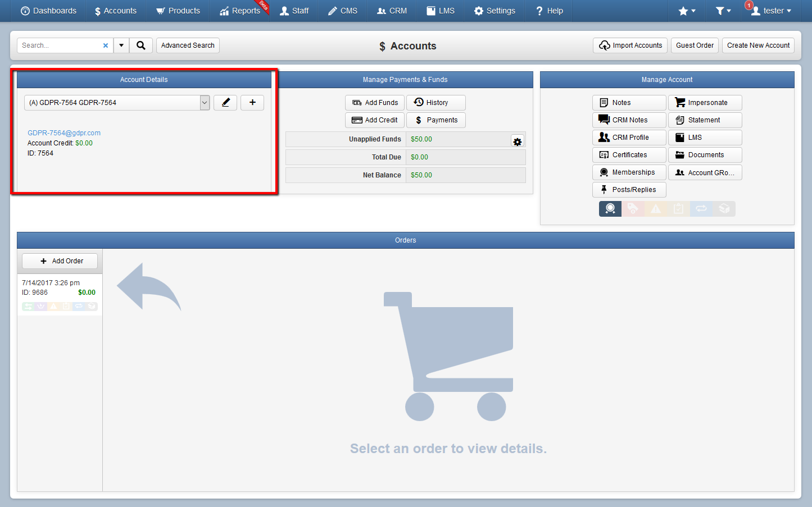Viewport: 812px width, 507px height.
Task: Expand the GDPR-7564 account selector dropdown
Action: [x=117, y=103]
